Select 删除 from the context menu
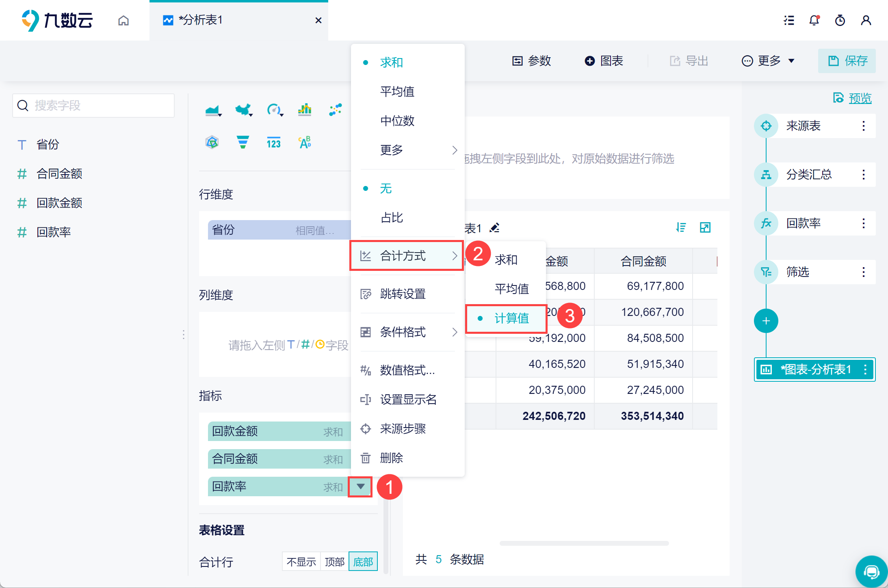This screenshot has height=588, width=888. tap(391, 458)
